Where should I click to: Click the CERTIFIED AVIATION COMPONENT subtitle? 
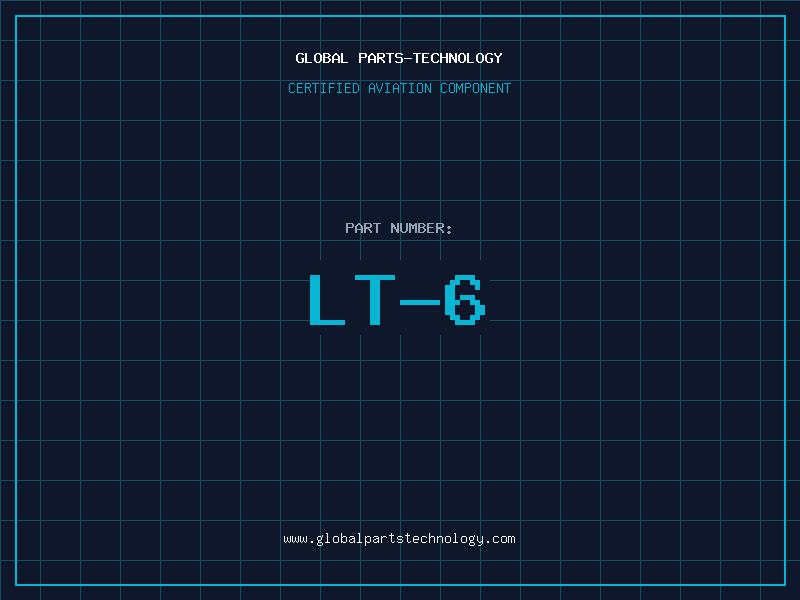[399, 88]
